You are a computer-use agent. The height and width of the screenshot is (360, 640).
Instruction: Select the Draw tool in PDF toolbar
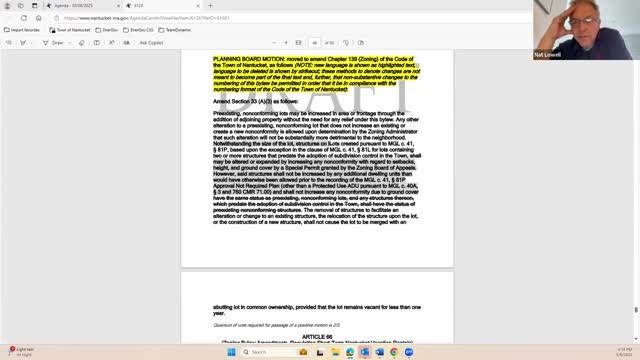(53, 43)
